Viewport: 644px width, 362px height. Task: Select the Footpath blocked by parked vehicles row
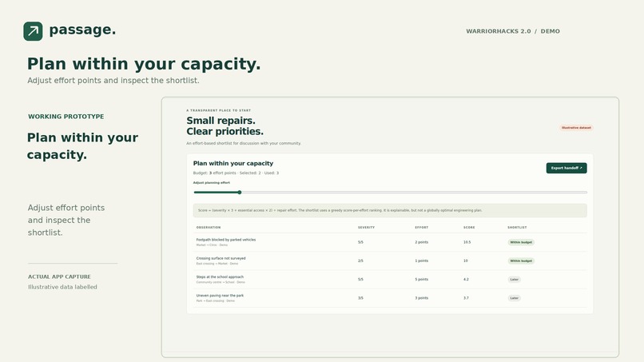coord(390,242)
